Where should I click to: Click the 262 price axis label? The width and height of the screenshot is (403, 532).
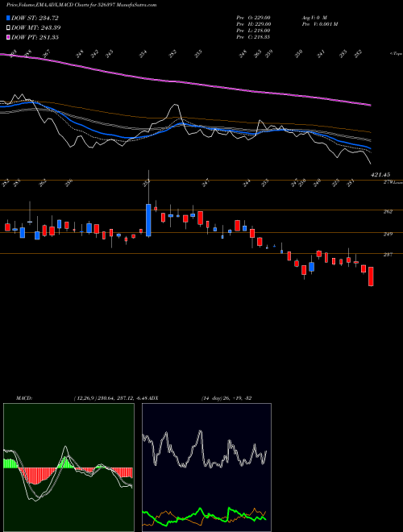(x=388, y=211)
